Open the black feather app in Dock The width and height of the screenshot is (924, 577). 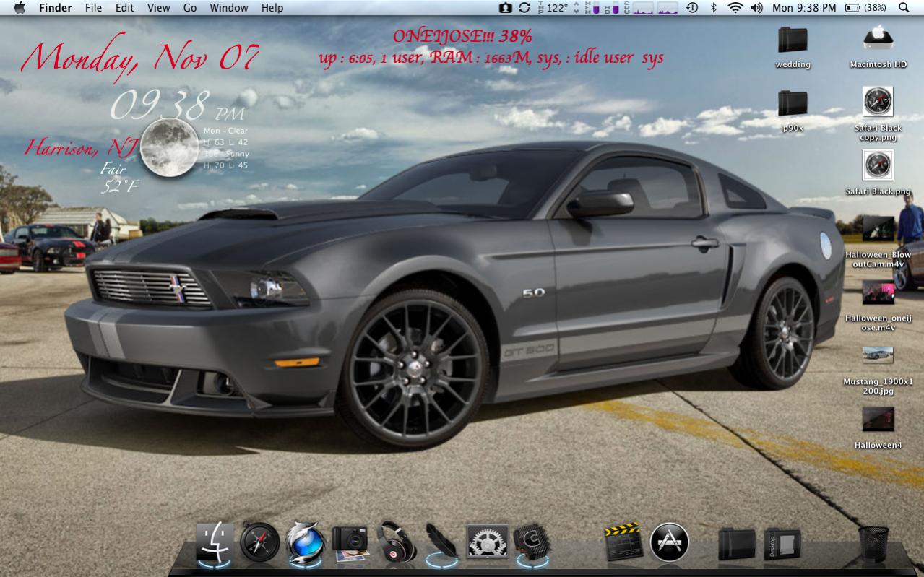coord(441,542)
